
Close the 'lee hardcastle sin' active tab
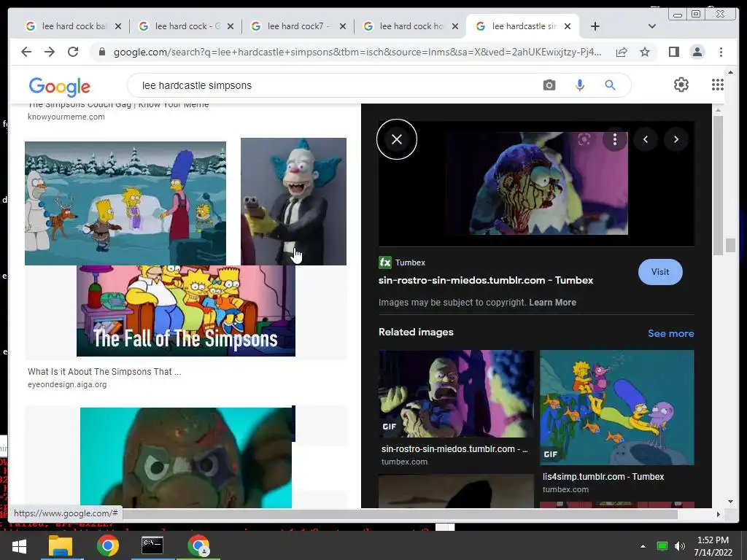point(568,26)
